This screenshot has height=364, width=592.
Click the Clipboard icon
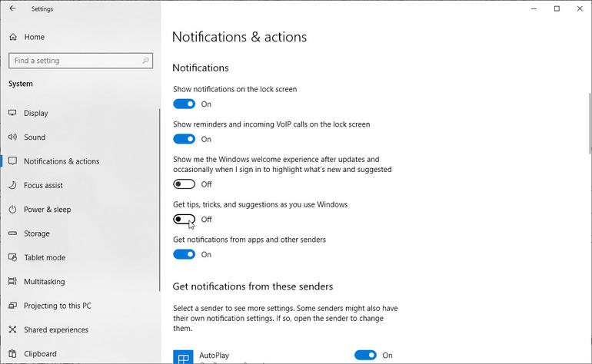click(x=12, y=354)
